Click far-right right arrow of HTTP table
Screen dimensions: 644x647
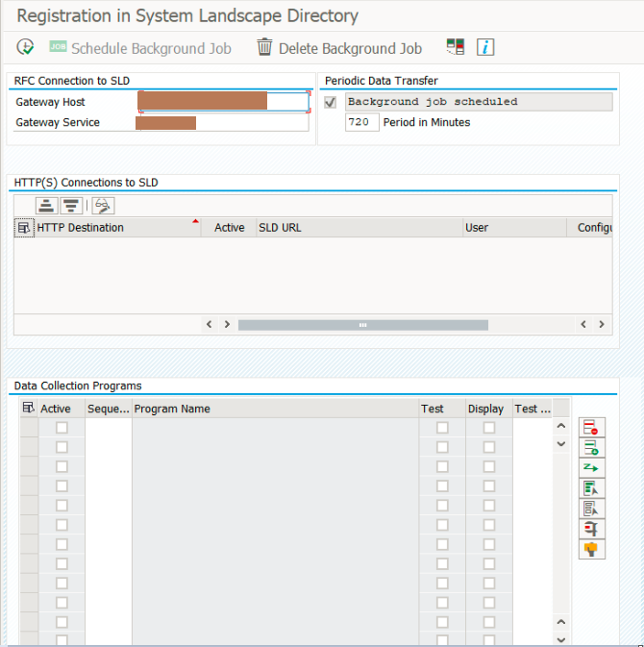602,324
